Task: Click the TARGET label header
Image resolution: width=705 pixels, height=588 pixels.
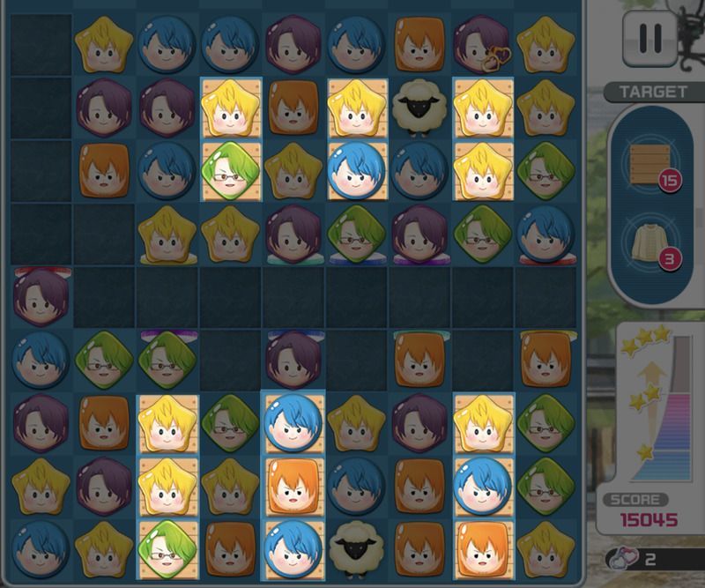Action: (653, 93)
